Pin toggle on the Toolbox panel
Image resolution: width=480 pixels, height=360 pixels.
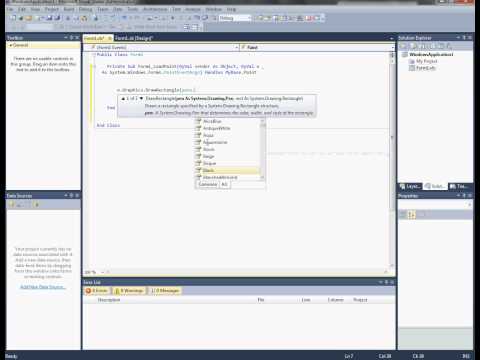tap(71, 38)
